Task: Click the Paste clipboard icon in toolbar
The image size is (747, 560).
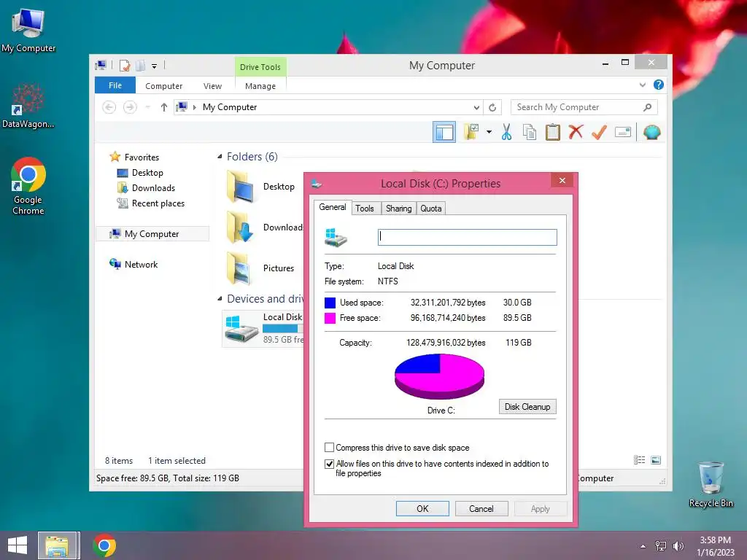Action: pos(553,133)
